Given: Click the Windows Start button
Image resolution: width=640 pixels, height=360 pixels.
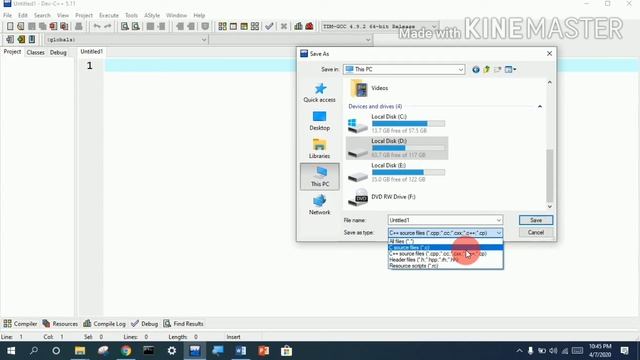Looking at the screenshot, I should coord(11,351).
